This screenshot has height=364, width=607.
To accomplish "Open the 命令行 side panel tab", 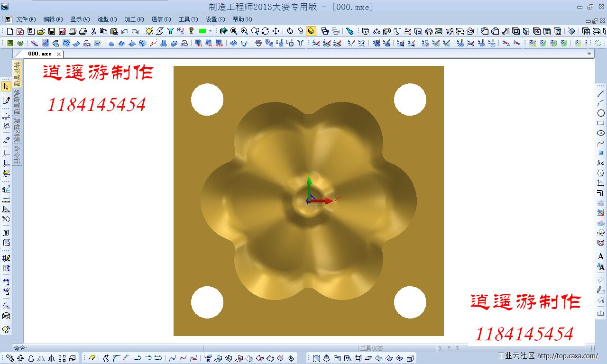I will (x=17, y=155).
